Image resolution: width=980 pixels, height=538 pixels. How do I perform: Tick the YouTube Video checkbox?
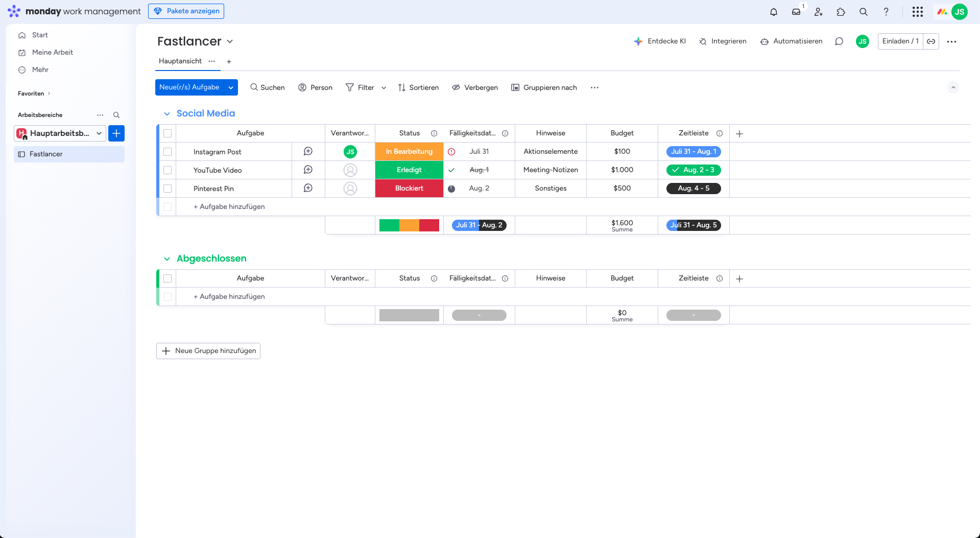(x=168, y=170)
